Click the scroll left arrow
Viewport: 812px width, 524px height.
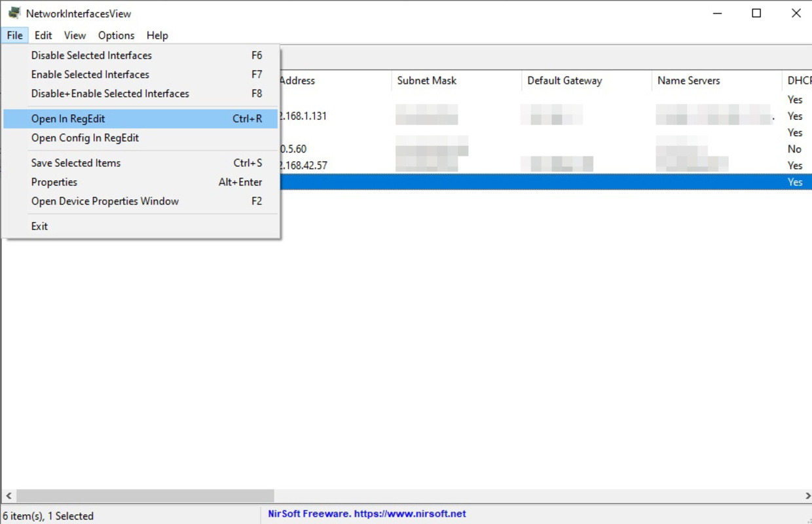pos(9,496)
